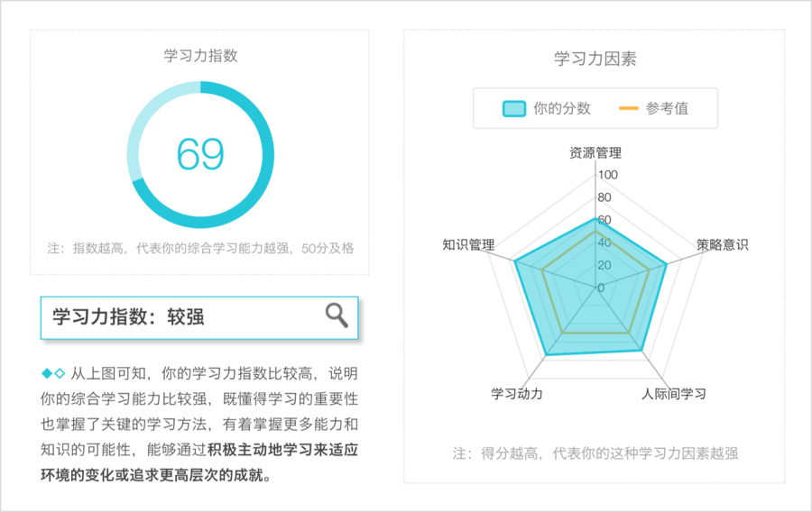Click the 69 score in the ring

click(200, 154)
